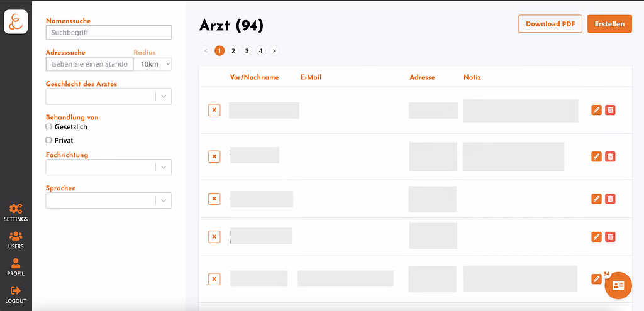Click the app logo at top left
This screenshot has width=644, height=311.
click(16, 21)
